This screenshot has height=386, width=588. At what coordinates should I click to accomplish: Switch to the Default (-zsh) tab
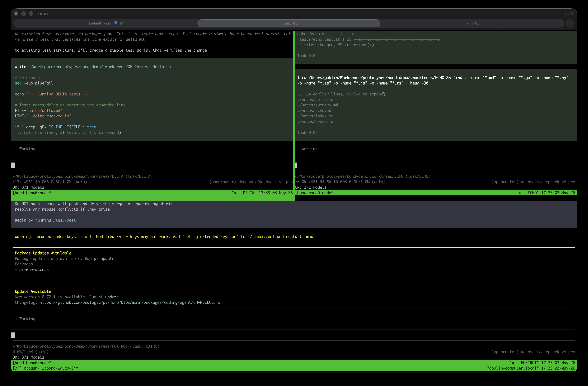click(106, 23)
